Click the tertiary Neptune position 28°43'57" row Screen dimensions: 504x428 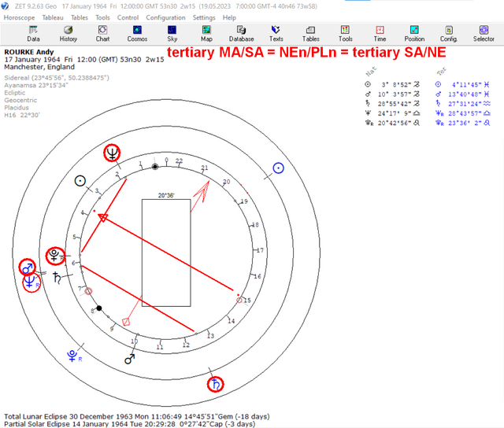(462, 113)
